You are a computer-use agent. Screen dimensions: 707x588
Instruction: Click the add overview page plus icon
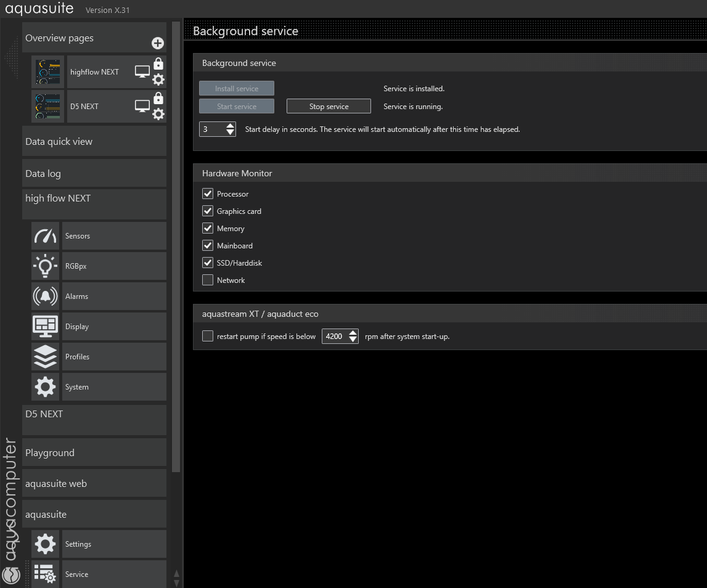(158, 43)
